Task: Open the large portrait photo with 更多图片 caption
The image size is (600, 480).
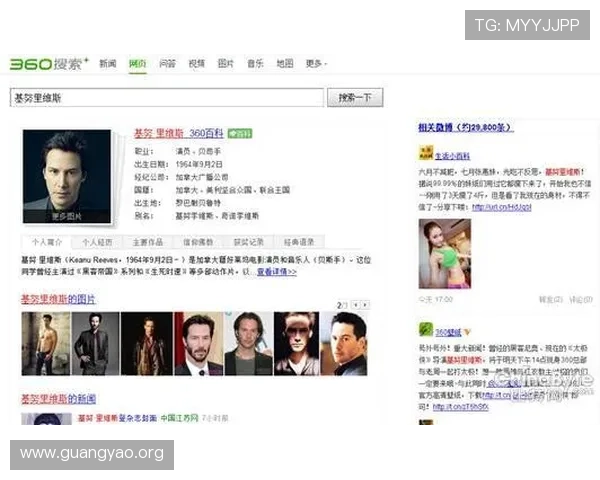Action: click(x=67, y=176)
